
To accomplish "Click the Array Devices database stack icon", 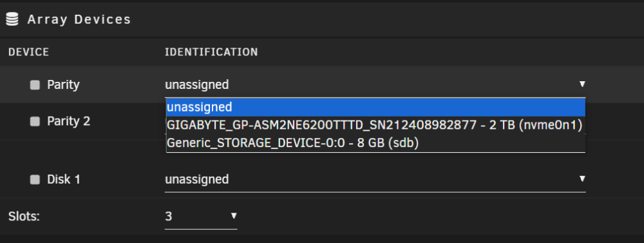I will tap(12, 19).
